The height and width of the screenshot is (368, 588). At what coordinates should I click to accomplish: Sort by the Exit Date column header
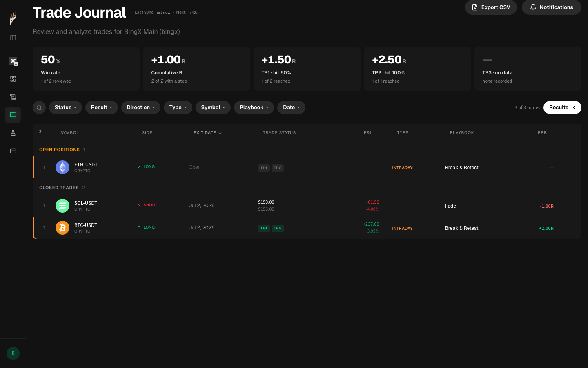(x=208, y=133)
